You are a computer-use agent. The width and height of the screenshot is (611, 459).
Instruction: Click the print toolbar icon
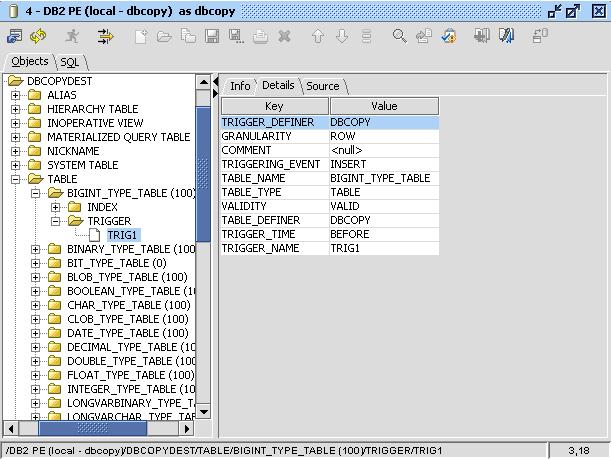(260, 37)
